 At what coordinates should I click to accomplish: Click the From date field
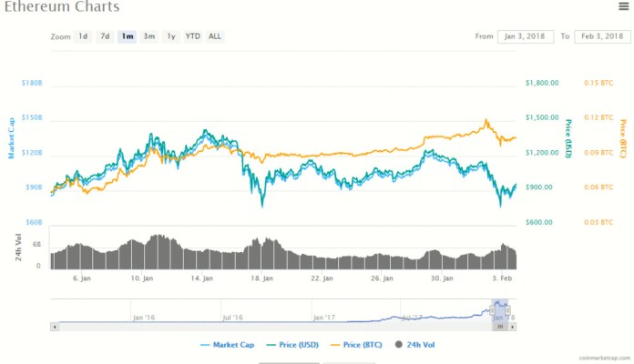pyautogui.click(x=525, y=36)
